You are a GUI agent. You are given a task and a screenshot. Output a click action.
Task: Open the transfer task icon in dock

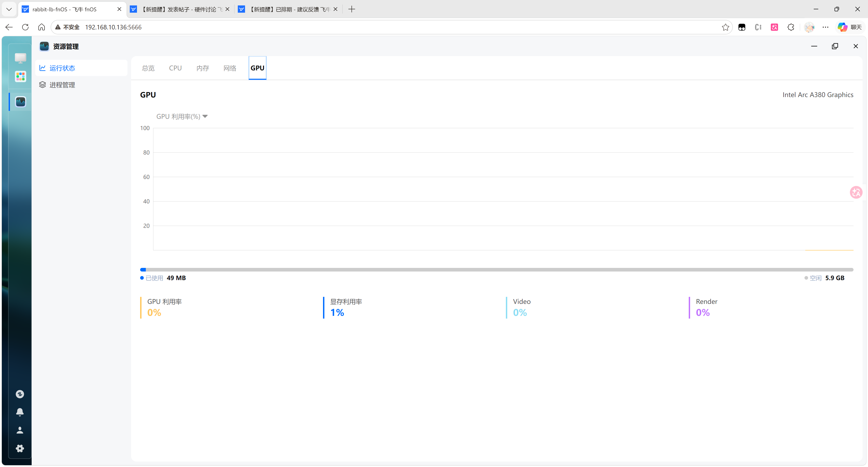pos(20,394)
